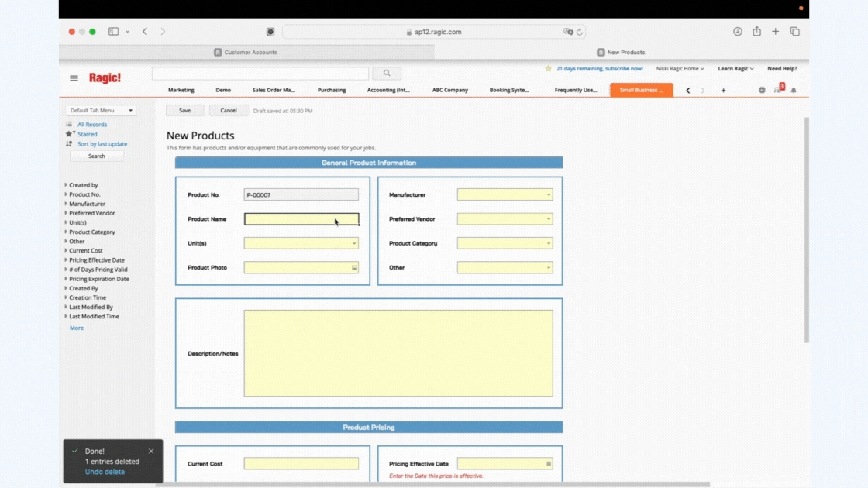Click the More link in sidebar
The image size is (868, 488).
click(x=77, y=328)
